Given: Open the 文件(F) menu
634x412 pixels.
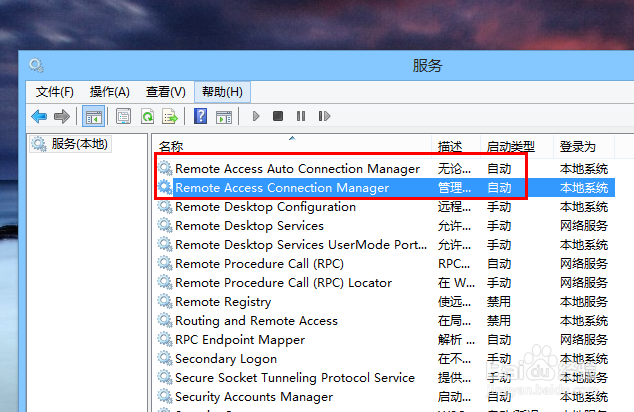Looking at the screenshot, I should pyautogui.click(x=55, y=91).
